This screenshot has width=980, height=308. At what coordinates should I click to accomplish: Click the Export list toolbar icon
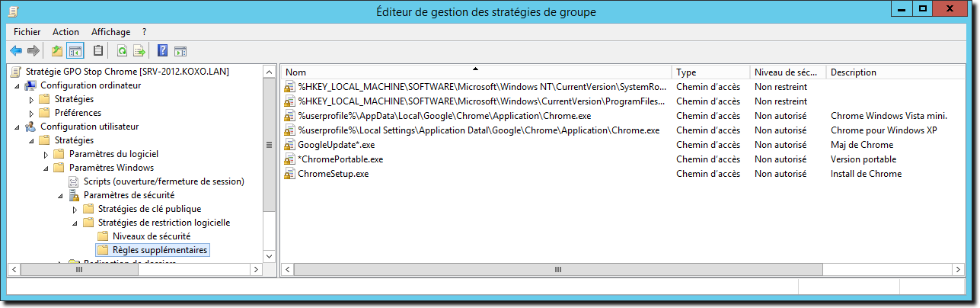[x=139, y=51]
